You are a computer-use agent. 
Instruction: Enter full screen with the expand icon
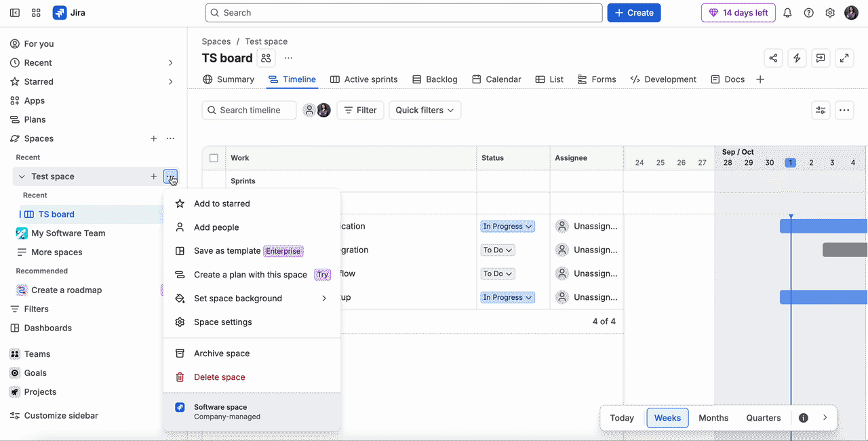point(844,58)
